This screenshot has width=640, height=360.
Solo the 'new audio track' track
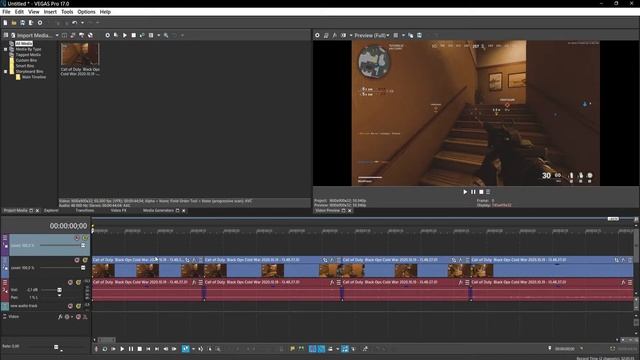tap(78, 306)
